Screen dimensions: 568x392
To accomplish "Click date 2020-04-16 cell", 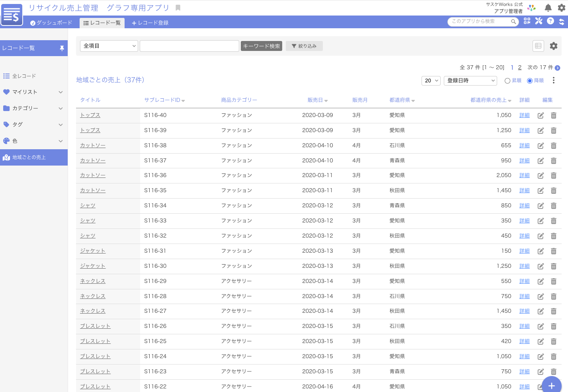I will coord(318,387).
